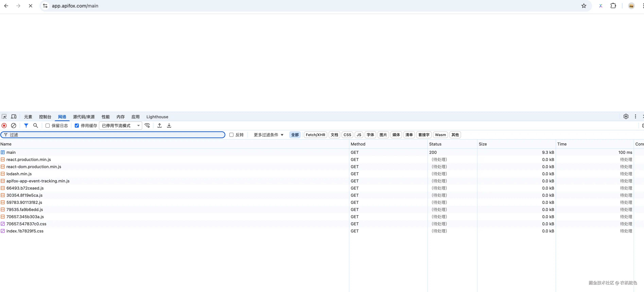644x292 pixels.
Task: Open DevTools settings gear
Action: (x=626, y=116)
